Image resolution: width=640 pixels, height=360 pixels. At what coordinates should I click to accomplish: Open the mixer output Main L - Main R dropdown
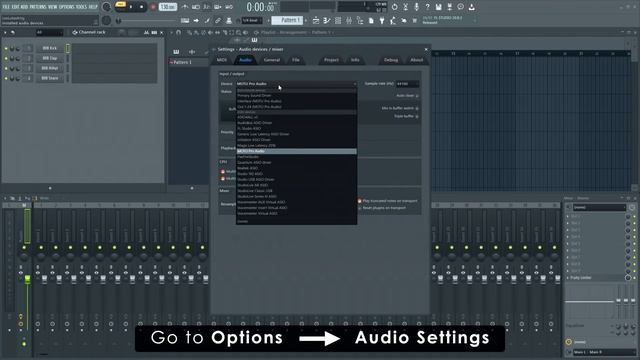tap(603, 352)
